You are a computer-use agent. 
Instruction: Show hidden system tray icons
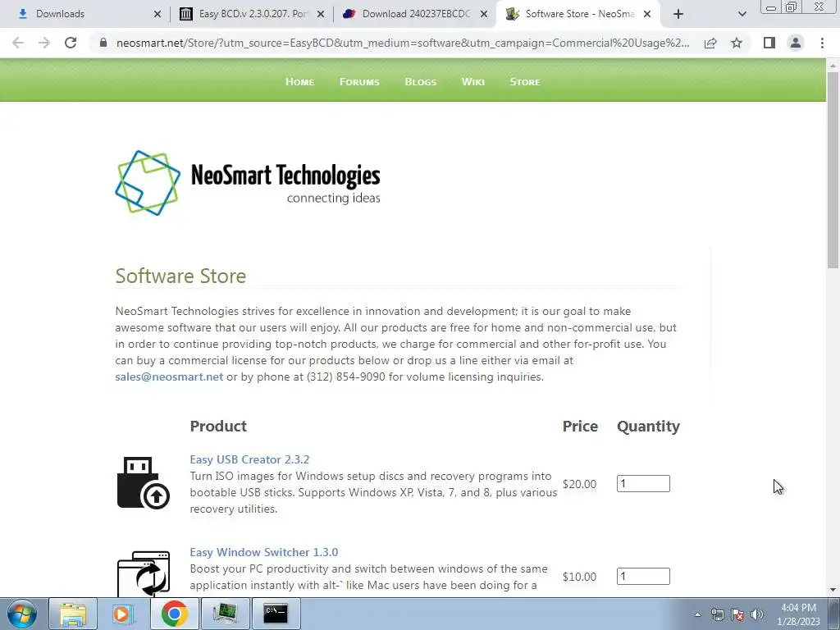(x=697, y=614)
